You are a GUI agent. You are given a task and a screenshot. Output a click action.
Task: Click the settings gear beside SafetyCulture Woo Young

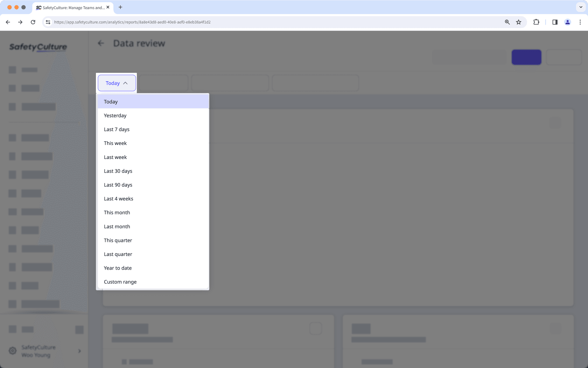click(x=13, y=351)
